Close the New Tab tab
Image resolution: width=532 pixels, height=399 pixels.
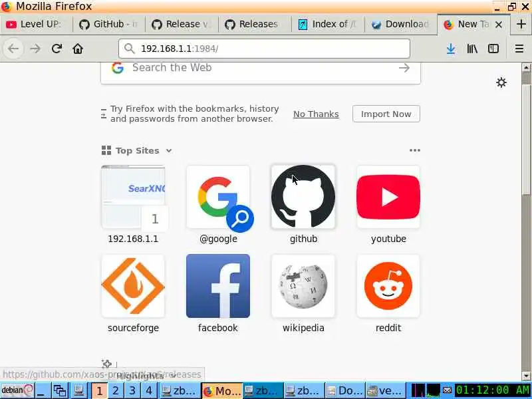[x=498, y=25]
